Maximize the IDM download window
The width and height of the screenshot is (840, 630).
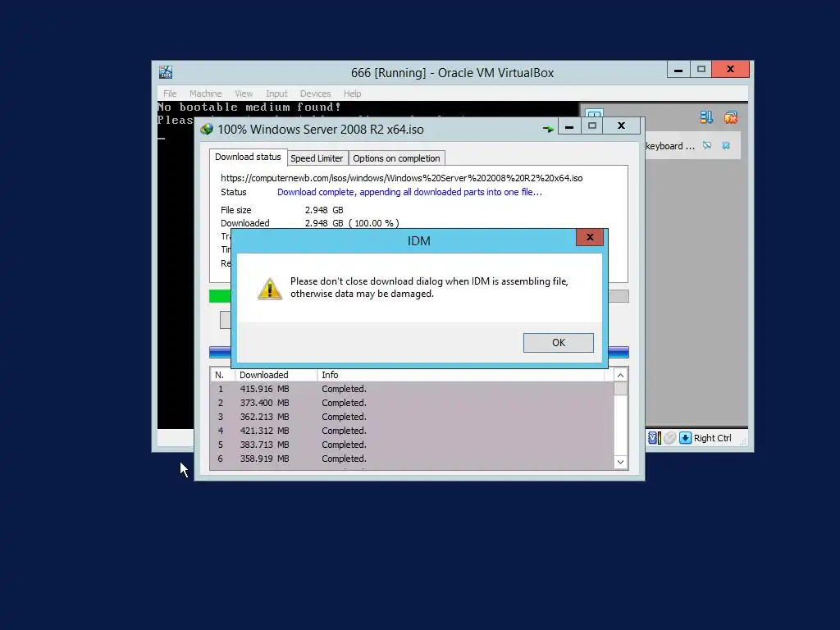coord(592,126)
